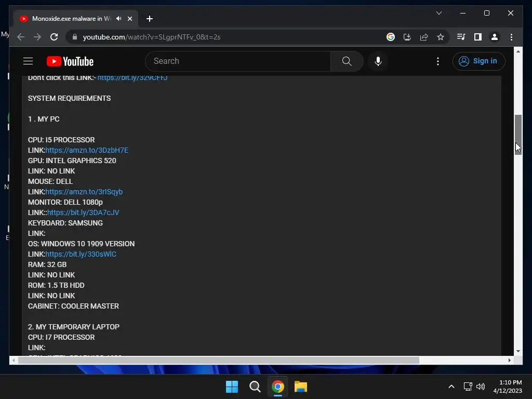Open a new tab with the plus button
Screen dimensions: 532x399
(150, 19)
